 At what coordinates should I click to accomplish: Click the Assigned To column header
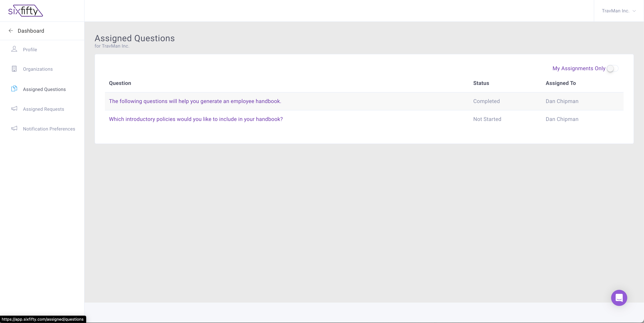pos(560,83)
